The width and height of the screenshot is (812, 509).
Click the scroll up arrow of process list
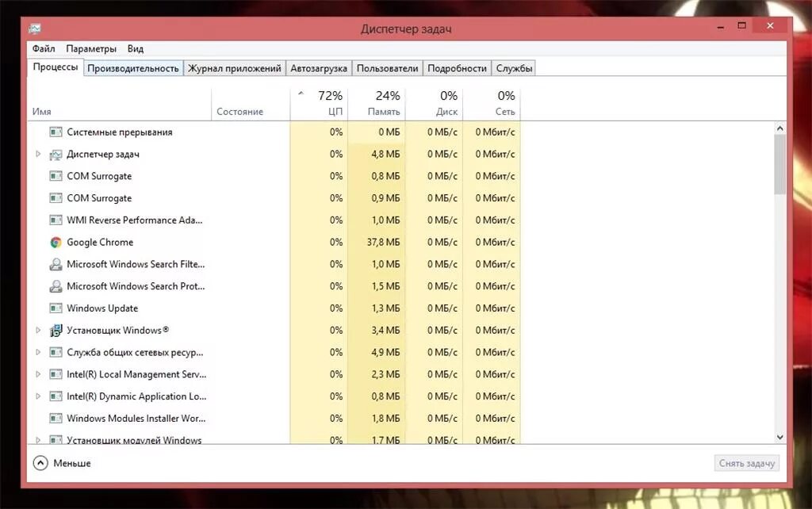780,128
